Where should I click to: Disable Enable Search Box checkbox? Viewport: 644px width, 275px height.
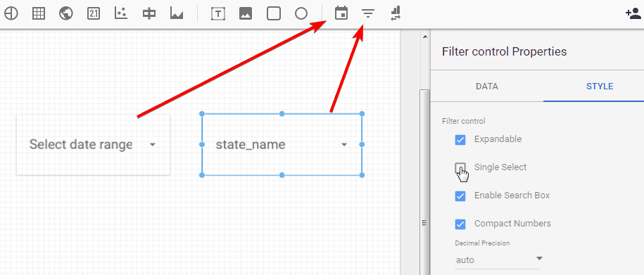pos(460,196)
